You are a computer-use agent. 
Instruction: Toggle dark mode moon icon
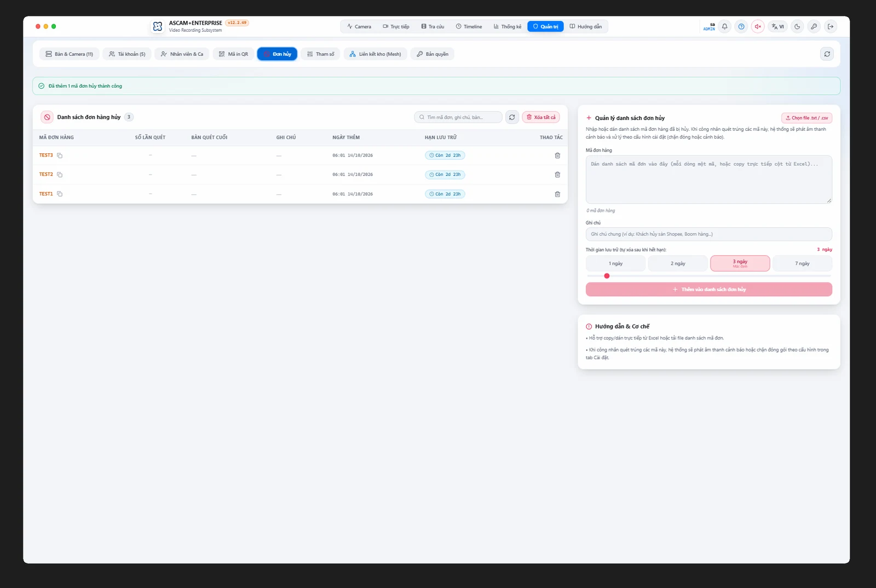[797, 26]
